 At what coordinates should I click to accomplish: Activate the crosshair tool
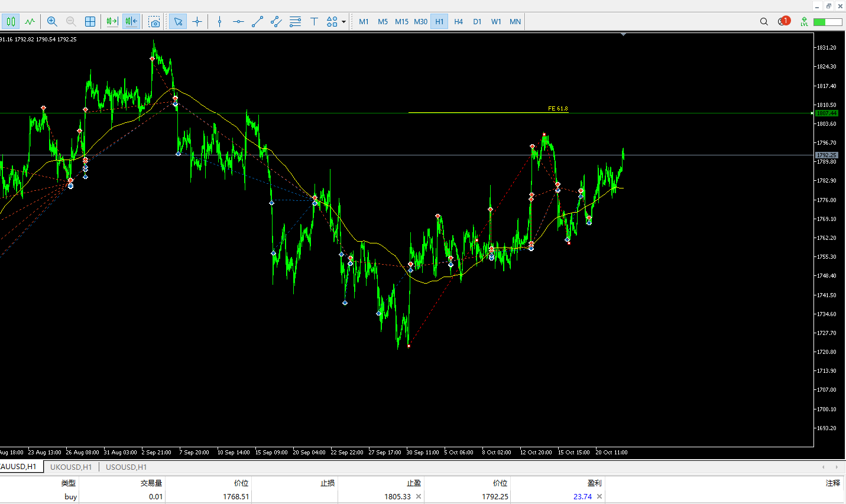tap(197, 22)
